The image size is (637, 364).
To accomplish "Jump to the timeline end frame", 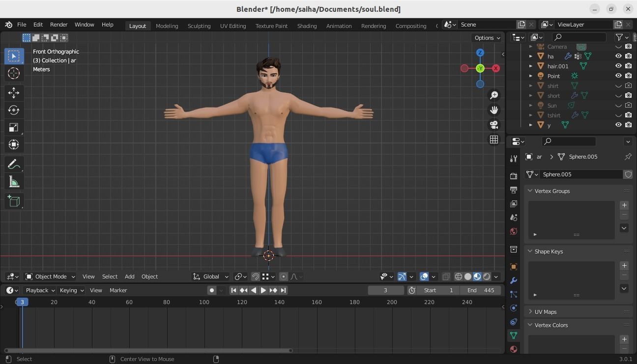I will pyautogui.click(x=283, y=290).
